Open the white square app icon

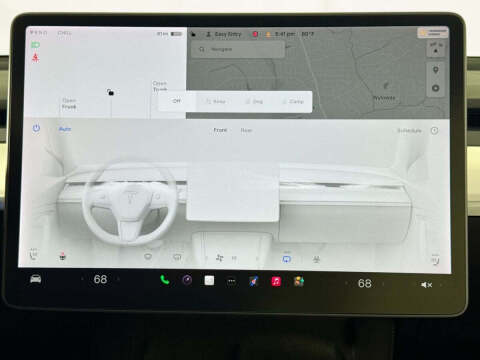coord(209,281)
